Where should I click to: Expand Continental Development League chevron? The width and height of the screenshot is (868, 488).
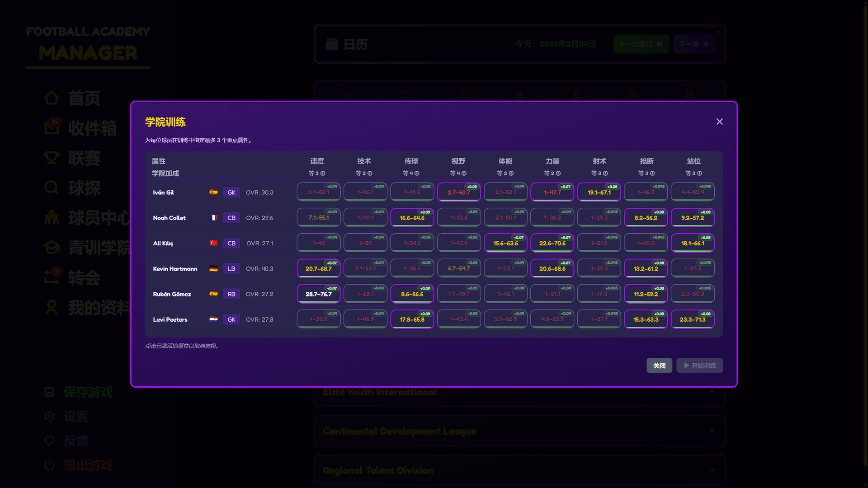[712, 431]
